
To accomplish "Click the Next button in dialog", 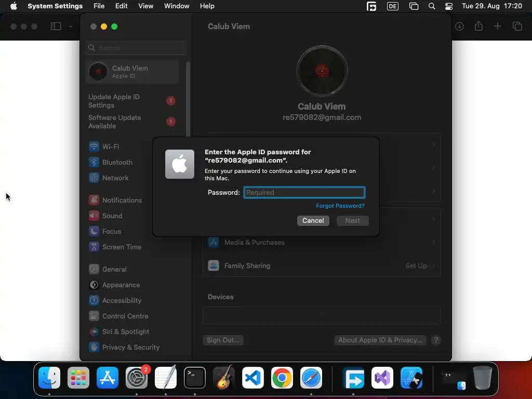I will click(353, 220).
